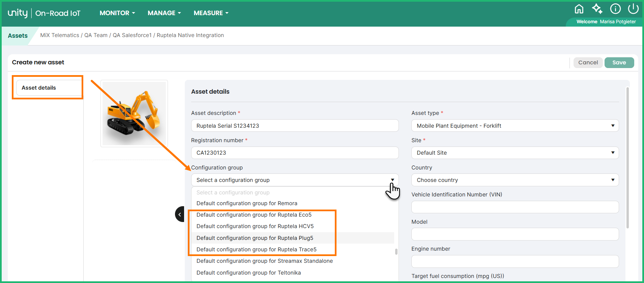Click the Engine number input field
Viewport: 644px width, 283px height.
pyautogui.click(x=515, y=261)
